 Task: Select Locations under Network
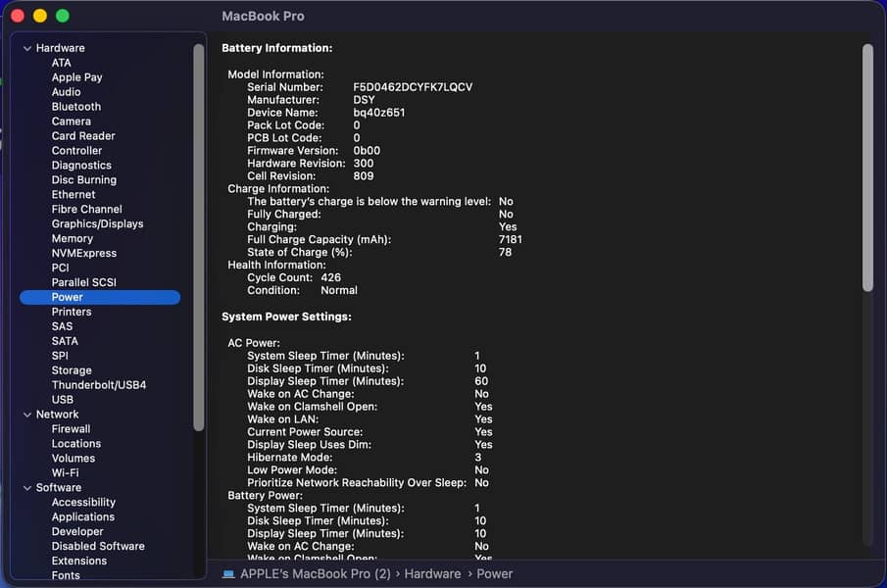[x=76, y=444]
